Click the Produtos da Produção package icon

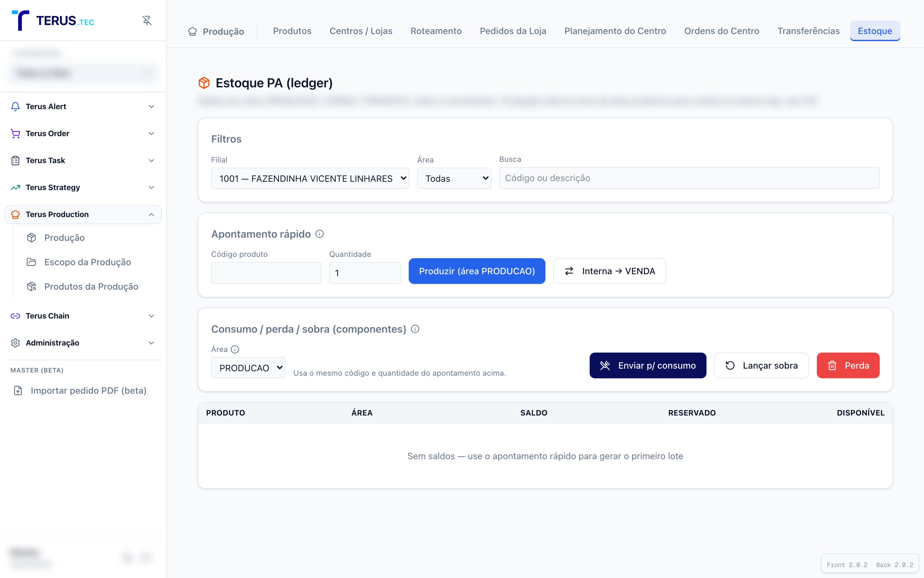point(31,287)
